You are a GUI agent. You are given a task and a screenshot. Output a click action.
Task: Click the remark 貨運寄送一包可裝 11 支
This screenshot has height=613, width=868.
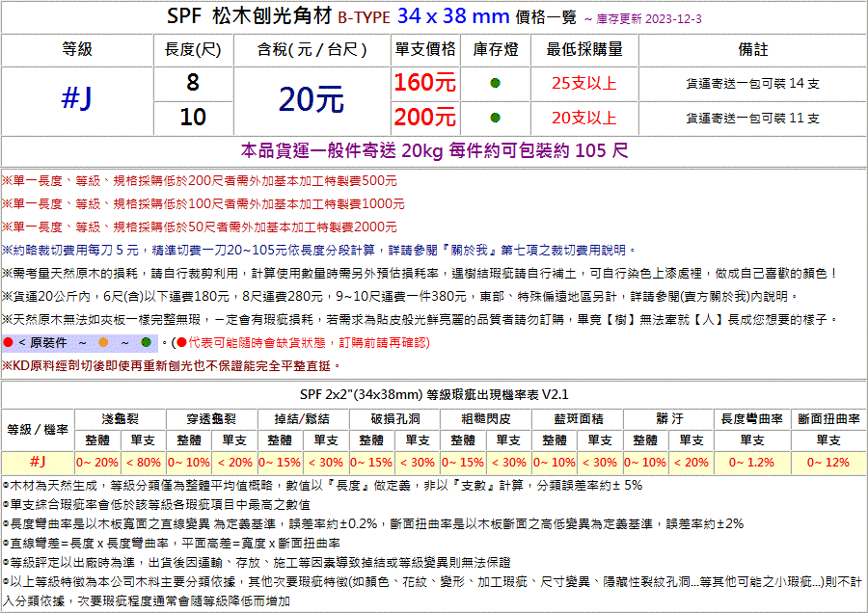753,118
